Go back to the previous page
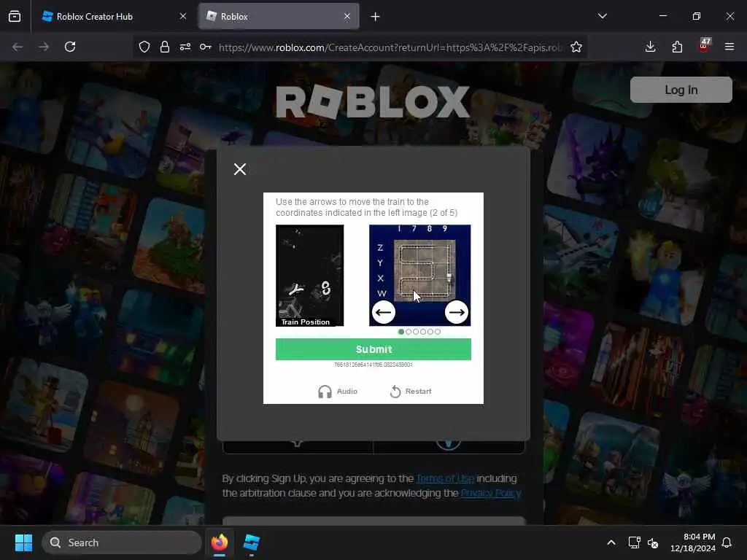Viewport: 747px width, 560px height. [x=18, y=47]
